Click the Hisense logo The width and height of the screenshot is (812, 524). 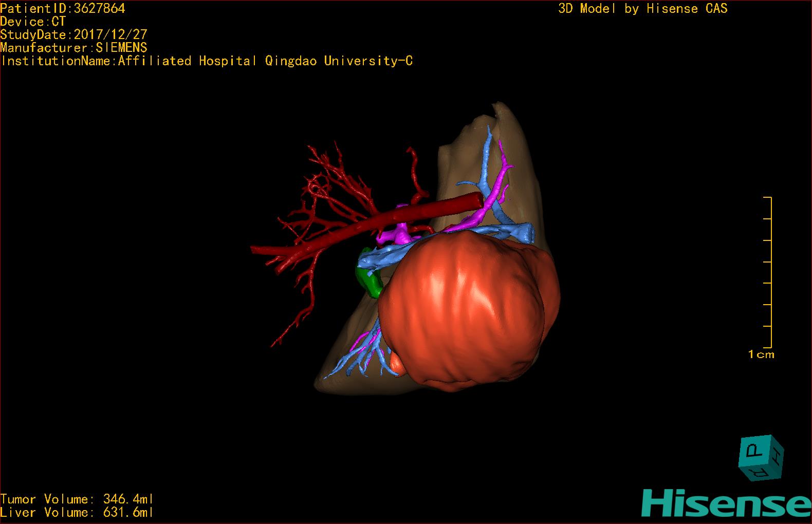point(726,503)
